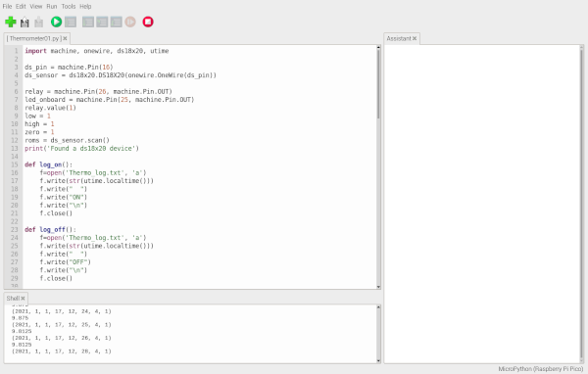Screen dimensions: 588x374
Task: Switch interpreter via MicroPython (Raspberry Pi Pico) label
Action: point(540,369)
